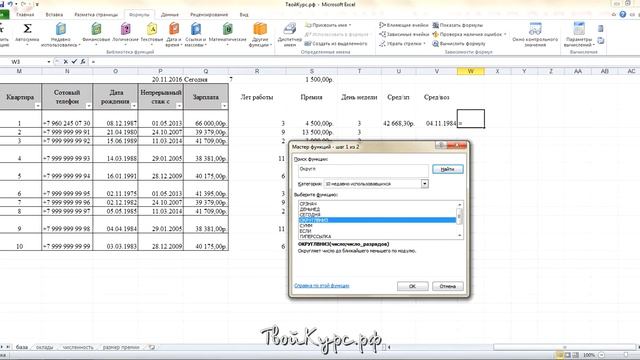Select column S header
The image size is (640, 360).
click(312, 71)
